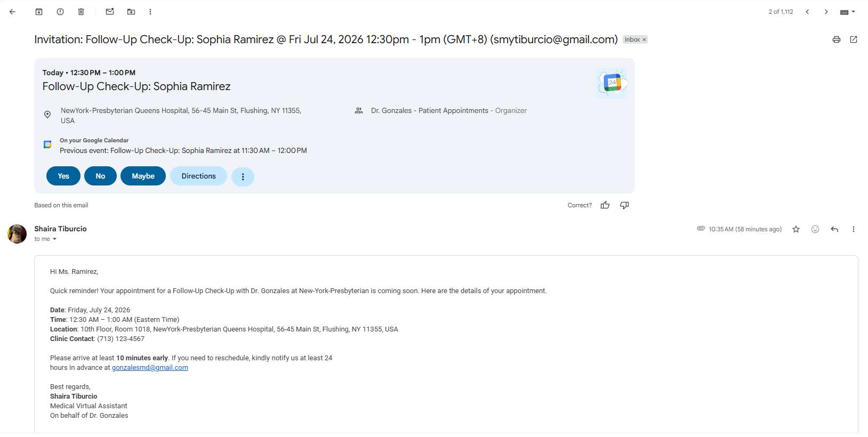Open gonzalesmd@gmail.com email link

tap(150, 368)
